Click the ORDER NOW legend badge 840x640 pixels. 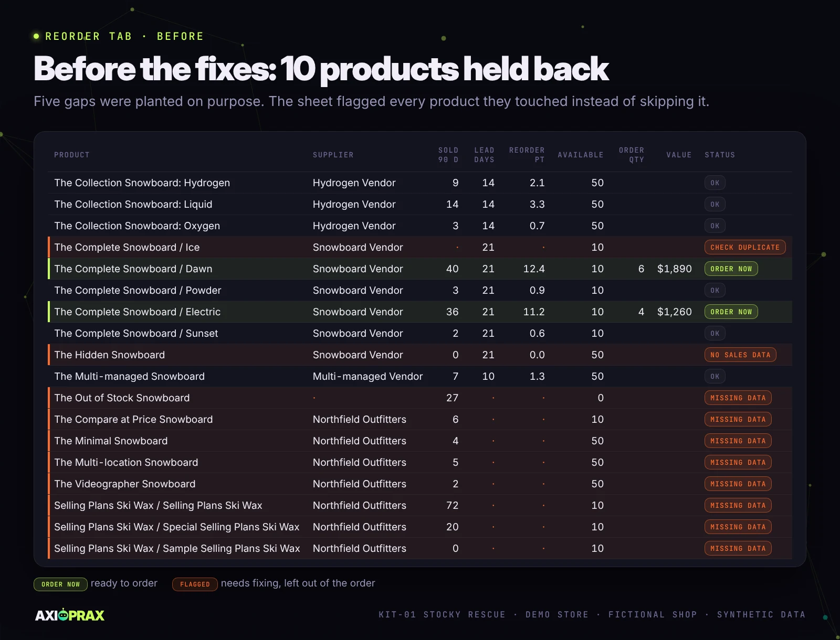[x=60, y=584]
